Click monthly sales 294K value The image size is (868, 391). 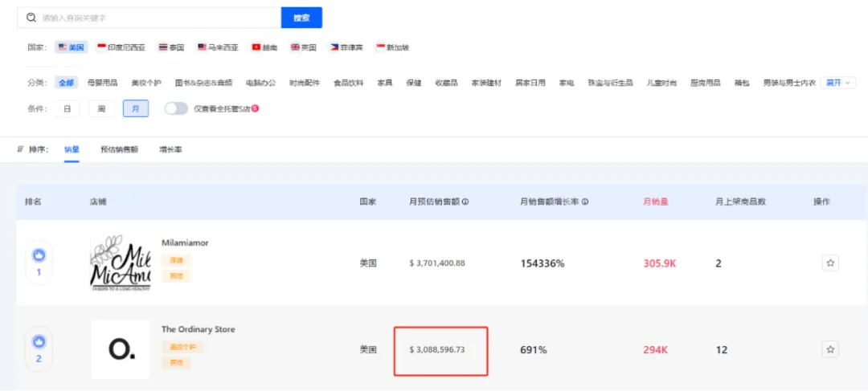657,349
